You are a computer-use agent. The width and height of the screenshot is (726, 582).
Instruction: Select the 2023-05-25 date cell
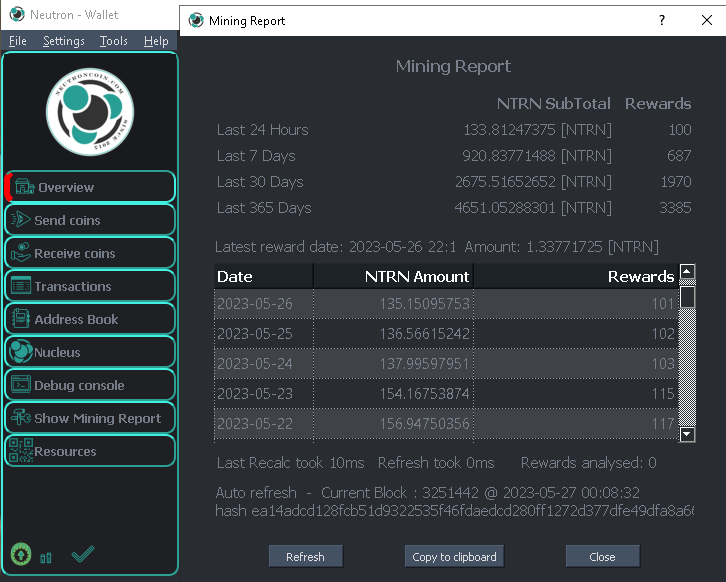tap(264, 333)
